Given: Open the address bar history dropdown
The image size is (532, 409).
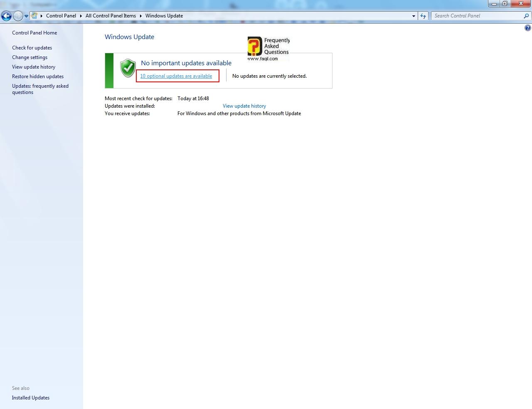Looking at the screenshot, I should click(x=414, y=16).
